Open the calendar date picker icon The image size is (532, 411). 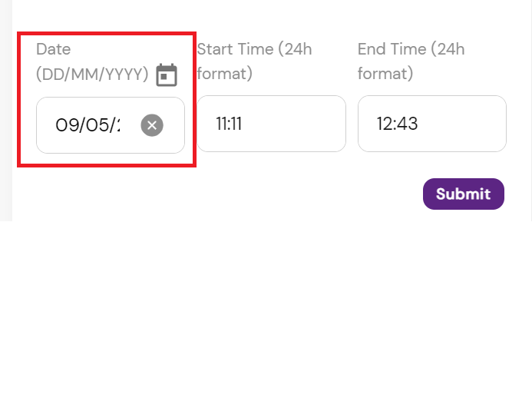coord(167,75)
